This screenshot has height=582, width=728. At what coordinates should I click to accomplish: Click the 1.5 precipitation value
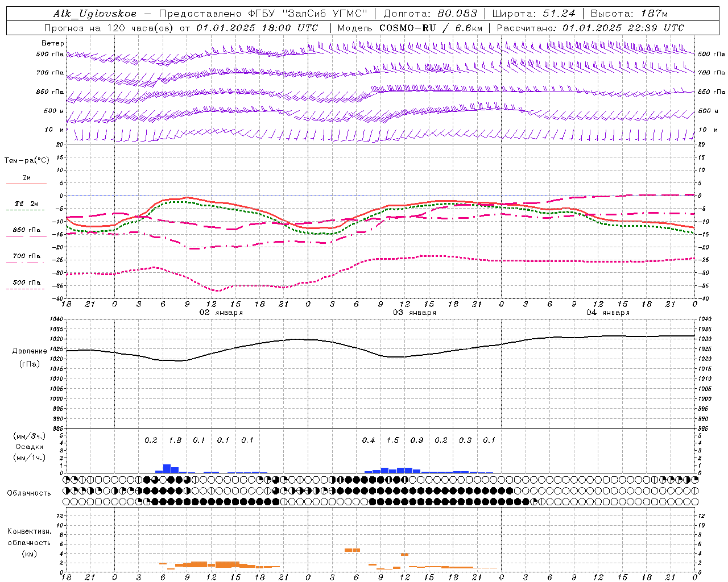point(393,440)
